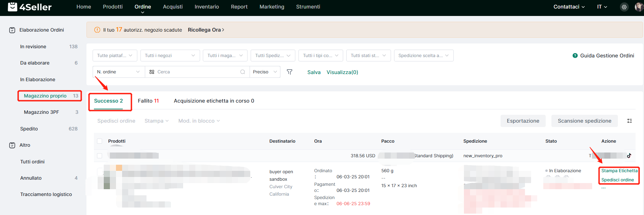This screenshot has width=644, height=215.
Task: Switch to Successo tab
Action: (109, 101)
